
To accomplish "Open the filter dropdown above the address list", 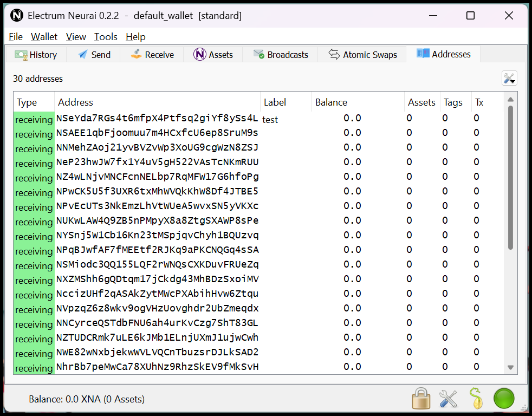I will pos(509,78).
